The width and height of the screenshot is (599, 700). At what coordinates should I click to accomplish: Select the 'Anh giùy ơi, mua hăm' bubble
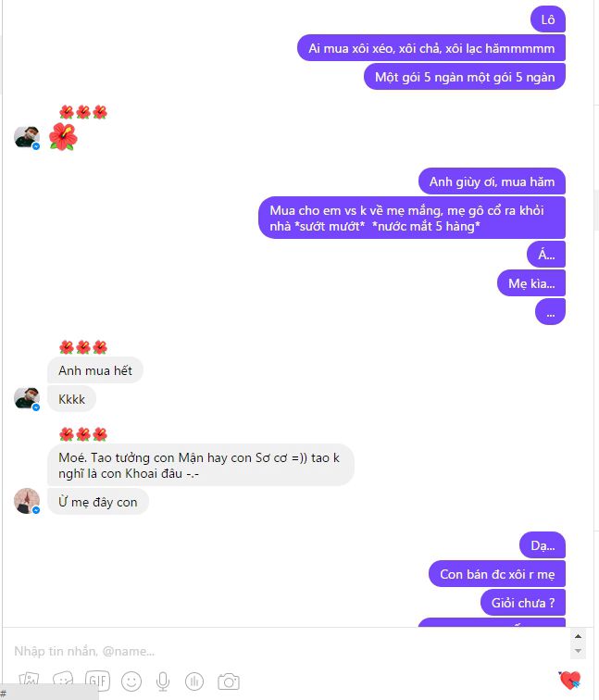point(492,181)
